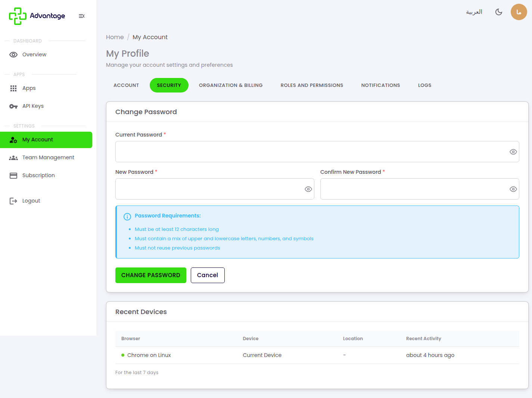
Task: Click Logout in the sidebar
Action: pos(46,201)
